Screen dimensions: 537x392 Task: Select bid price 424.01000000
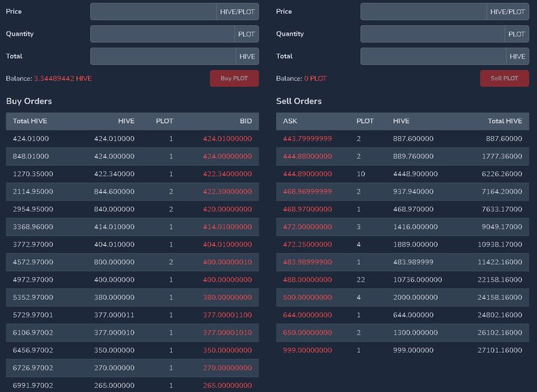[x=227, y=138]
